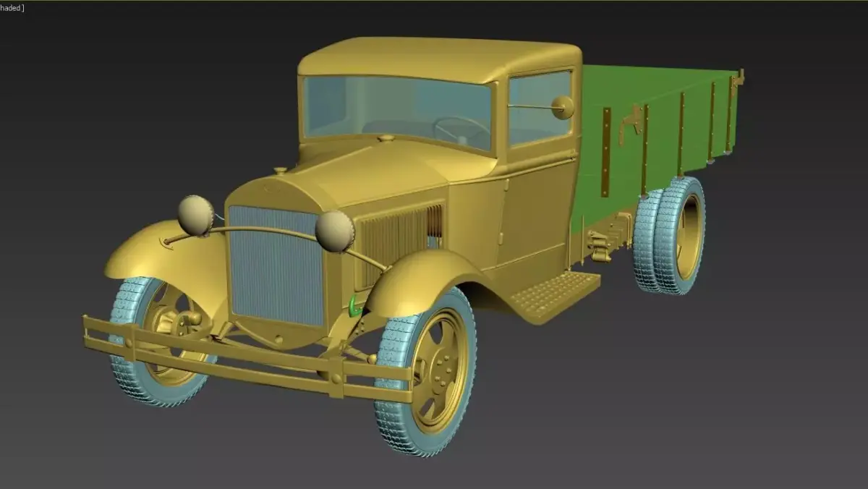Select the small green hook below grille
Viewport: 868px width, 489px height.
pos(354,306)
